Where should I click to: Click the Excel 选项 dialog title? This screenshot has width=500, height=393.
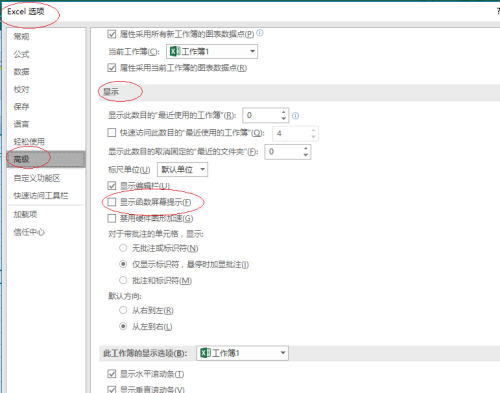26,12
